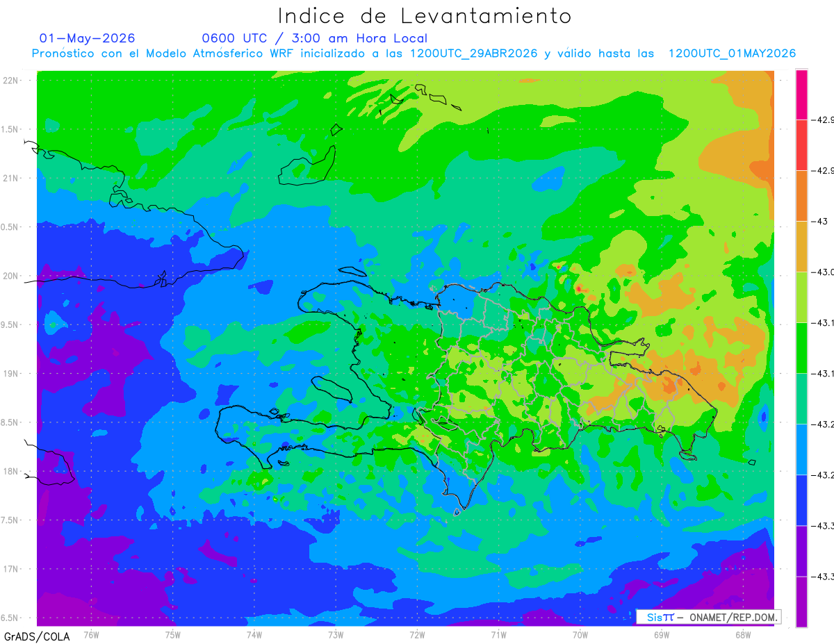Click the 22N latitude axis label
This screenshot has height=644, width=834.
point(11,80)
